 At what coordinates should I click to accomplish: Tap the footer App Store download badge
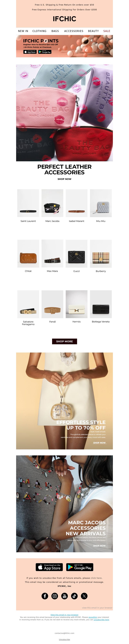[49, 567]
